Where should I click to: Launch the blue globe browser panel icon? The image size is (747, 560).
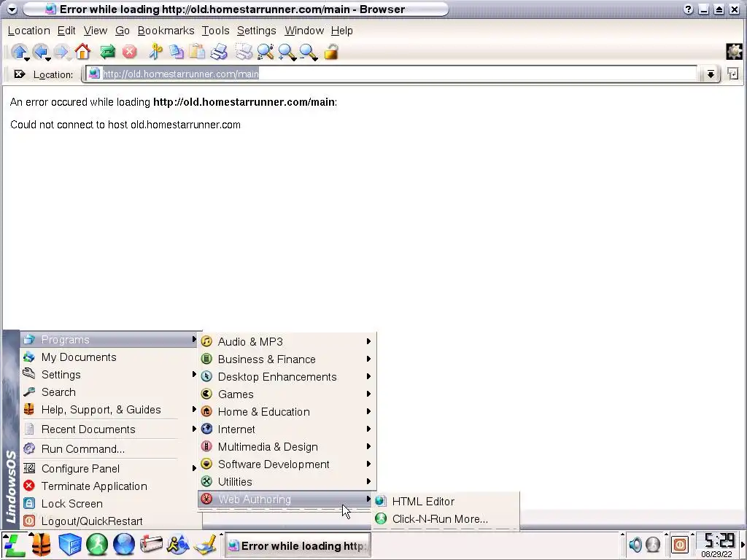pyautogui.click(x=124, y=545)
